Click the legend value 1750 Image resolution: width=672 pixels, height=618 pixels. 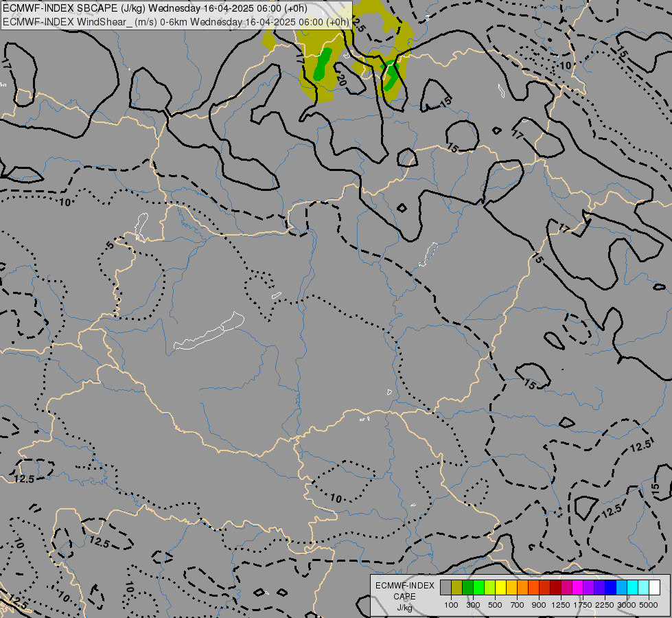(x=583, y=605)
